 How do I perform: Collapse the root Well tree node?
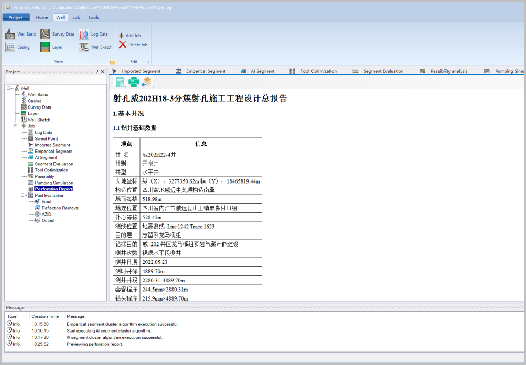click(x=10, y=88)
